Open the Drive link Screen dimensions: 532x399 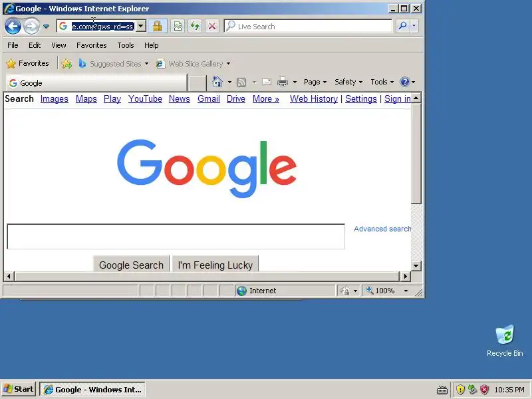[236, 98]
